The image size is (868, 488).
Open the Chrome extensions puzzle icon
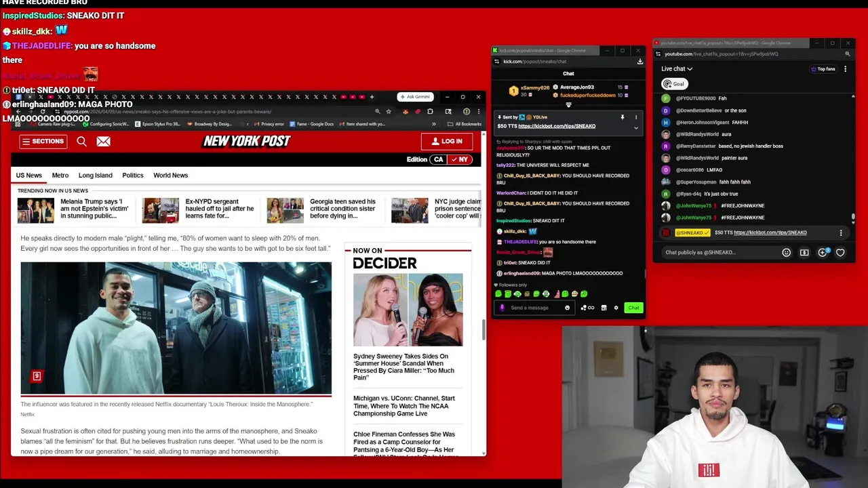pos(430,112)
